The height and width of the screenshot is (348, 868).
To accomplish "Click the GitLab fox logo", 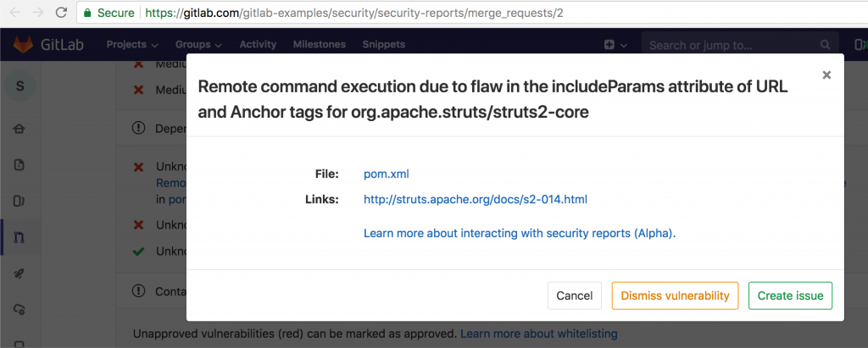I will click(x=22, y=44).
